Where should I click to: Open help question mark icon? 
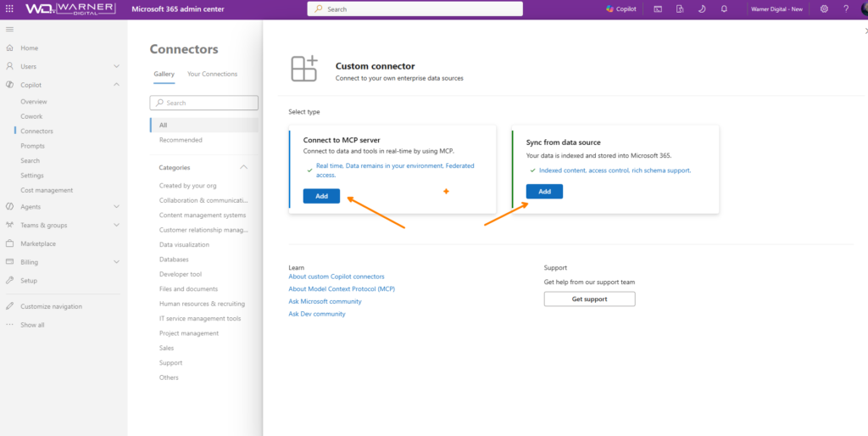point(846,8)
